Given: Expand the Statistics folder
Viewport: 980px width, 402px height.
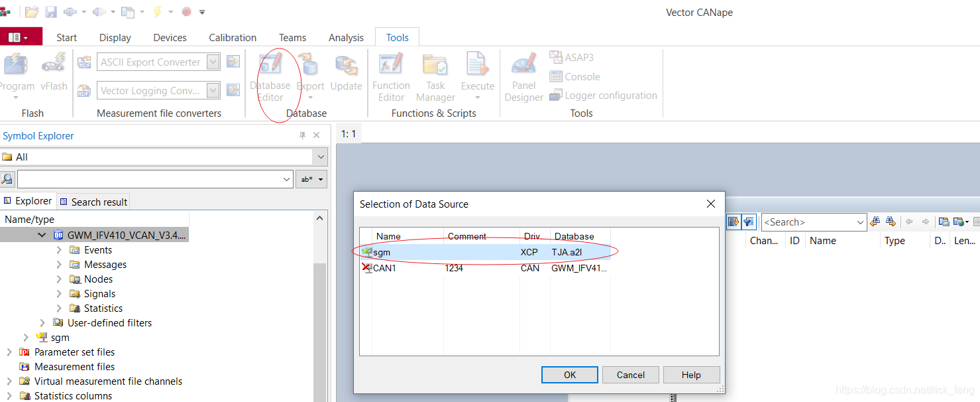Looking at the screenshot, I should tap(59, 308).
